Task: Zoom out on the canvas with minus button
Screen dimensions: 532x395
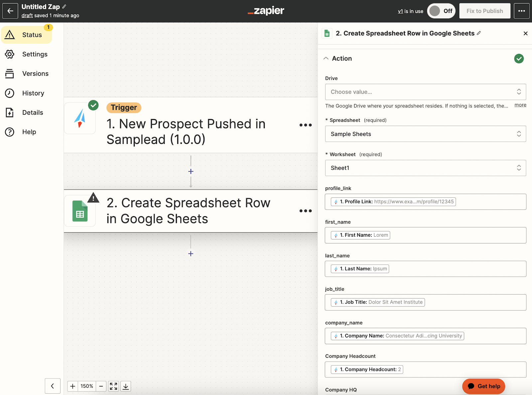Action: click(101, 386)
